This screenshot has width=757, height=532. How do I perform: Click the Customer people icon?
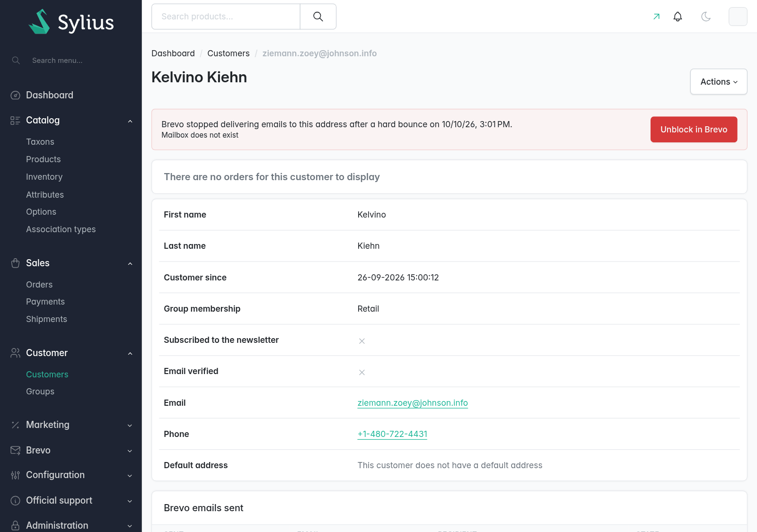(16, 353)
